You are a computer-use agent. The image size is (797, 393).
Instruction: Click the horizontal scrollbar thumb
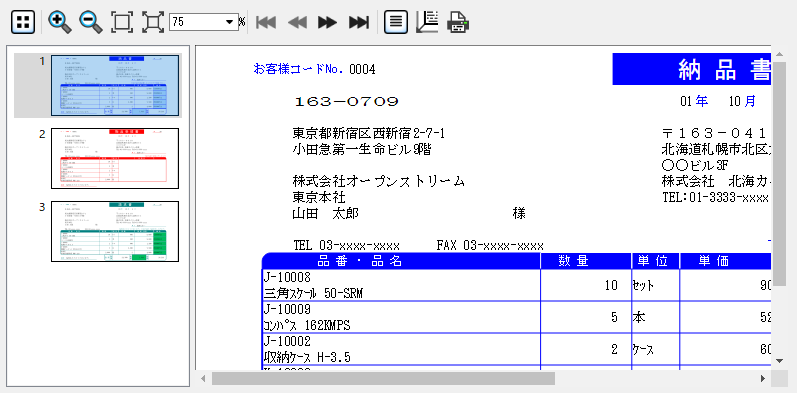pyautogui.click(x=383, y=378)
